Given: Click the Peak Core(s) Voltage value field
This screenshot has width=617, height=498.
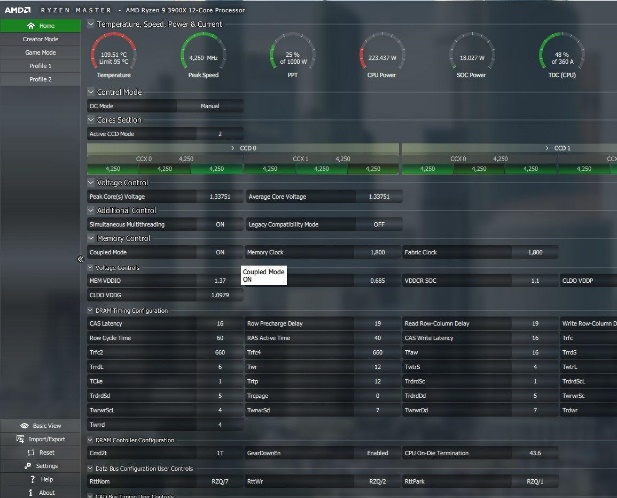Looking at the screenshot, I should pos(220,197).
